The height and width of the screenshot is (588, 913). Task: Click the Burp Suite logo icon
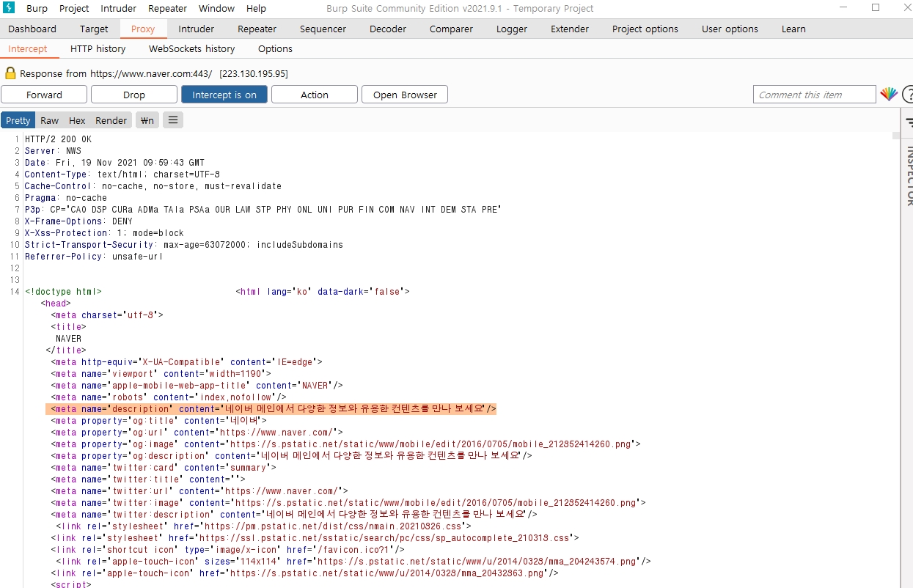click(x=10, y=8)
